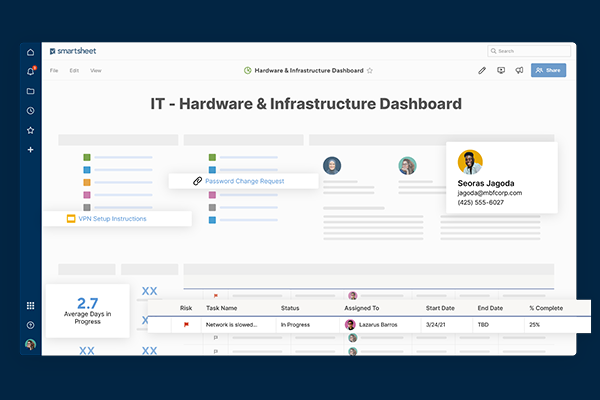This screenshot has height=400, width=600.
Task: Click jagoda@mbfcorp.com email
Action: click(x=490, y=193)
